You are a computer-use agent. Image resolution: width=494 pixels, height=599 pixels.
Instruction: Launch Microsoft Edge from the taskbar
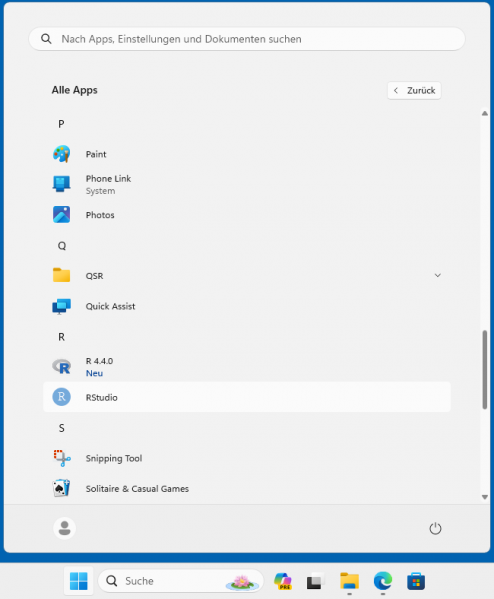click(x=383, y=581)
